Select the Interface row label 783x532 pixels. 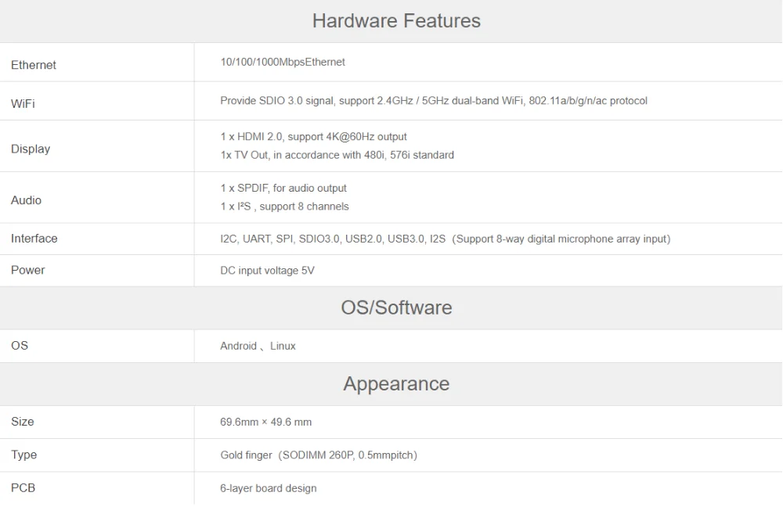(x=34, y=239)
